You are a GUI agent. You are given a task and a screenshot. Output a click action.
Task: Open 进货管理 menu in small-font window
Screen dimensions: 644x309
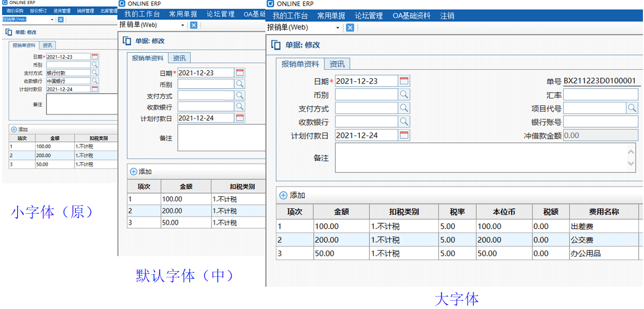pyautogui.click(x=62, y=11)
